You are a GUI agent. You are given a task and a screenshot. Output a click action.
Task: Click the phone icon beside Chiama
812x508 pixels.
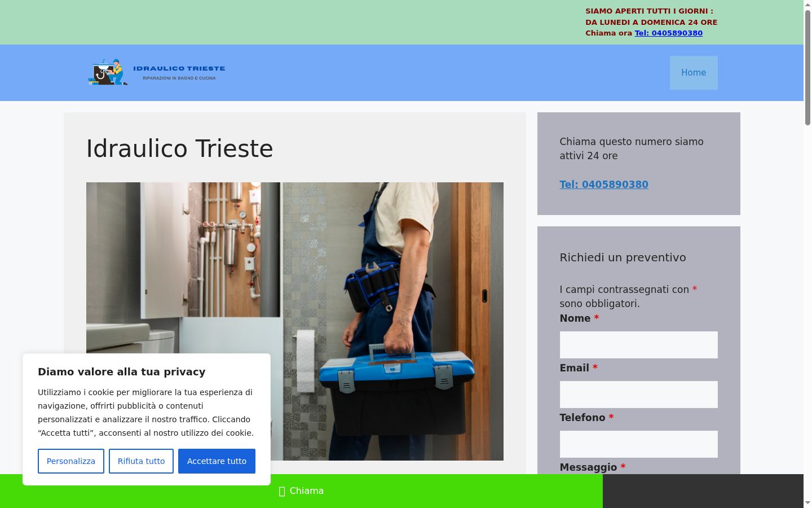(x=282, y=492)
